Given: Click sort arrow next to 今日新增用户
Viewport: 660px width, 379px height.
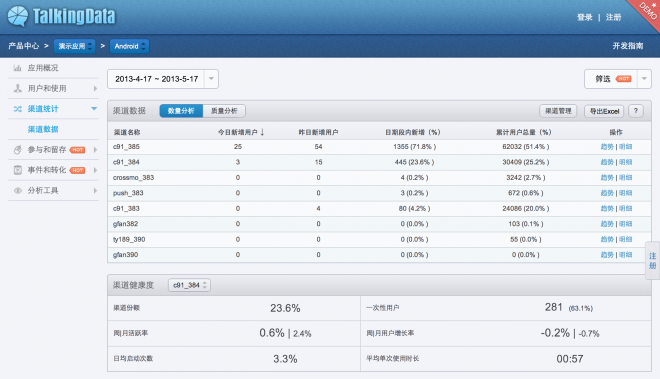Looking at the screenshot, I should 262,132.
